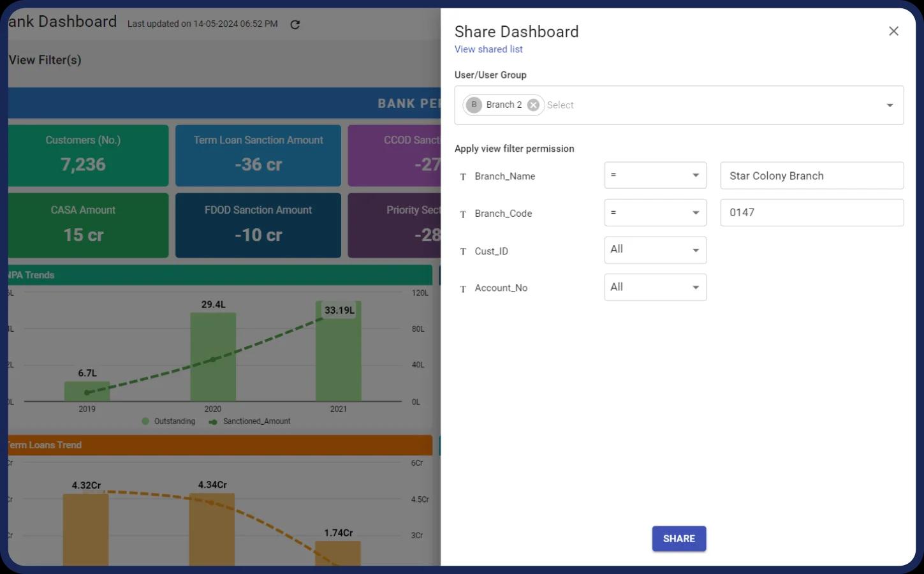
Task: Close the Share Dashboard panel
Action: pos(893,31)
